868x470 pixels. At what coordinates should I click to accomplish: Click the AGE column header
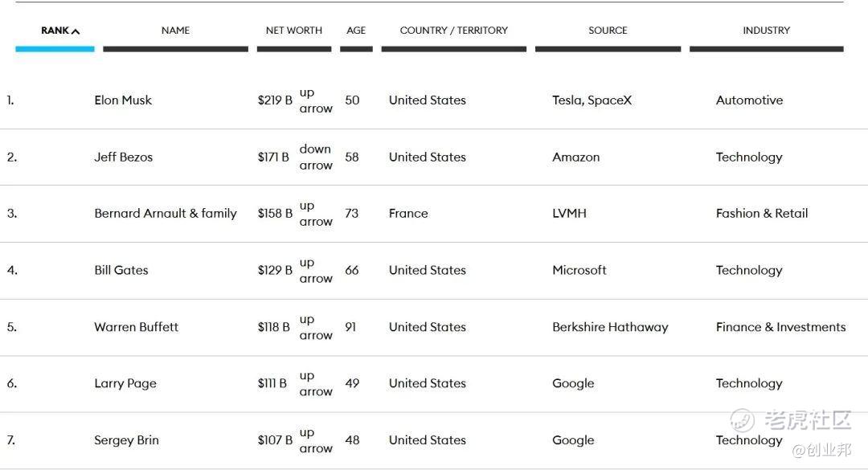click(x=356, y=31)
